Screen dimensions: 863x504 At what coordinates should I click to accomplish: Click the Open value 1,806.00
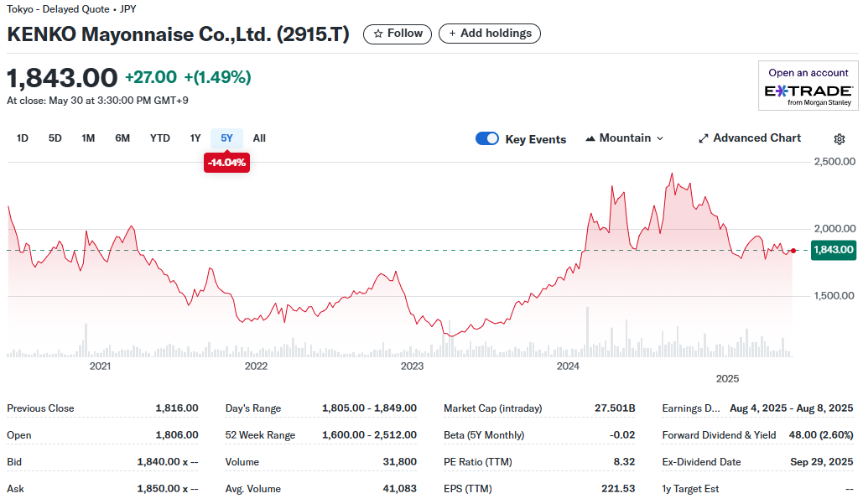[177, 435]
